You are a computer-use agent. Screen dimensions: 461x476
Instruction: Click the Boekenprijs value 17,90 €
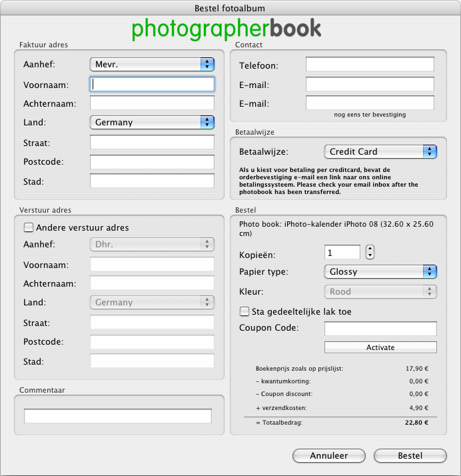(417, 369)
